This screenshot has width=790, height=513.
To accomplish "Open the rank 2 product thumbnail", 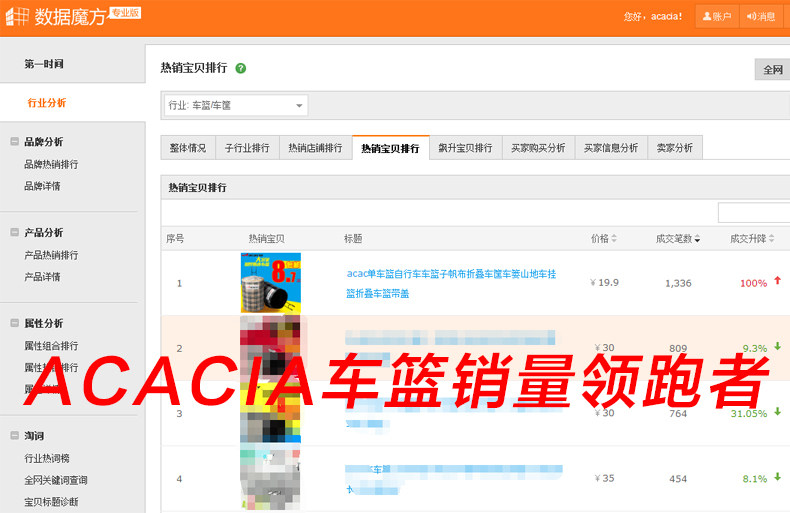I will pyautogui.click(x=271, y=348).
